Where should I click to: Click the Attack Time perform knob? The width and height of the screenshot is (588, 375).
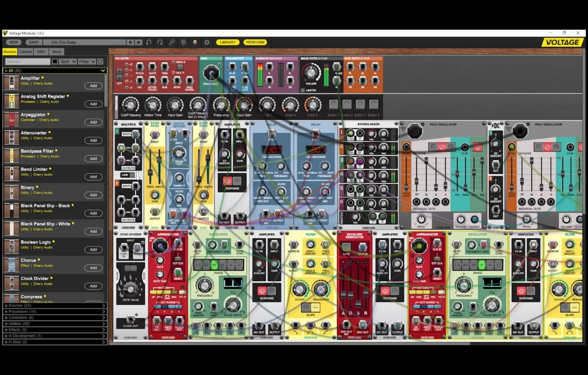153,104
